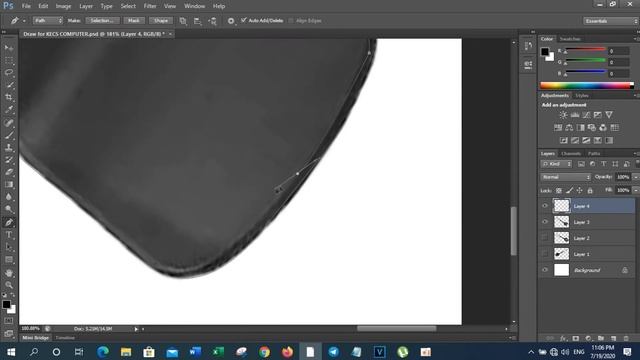Select the Move tool

point(9,48)
